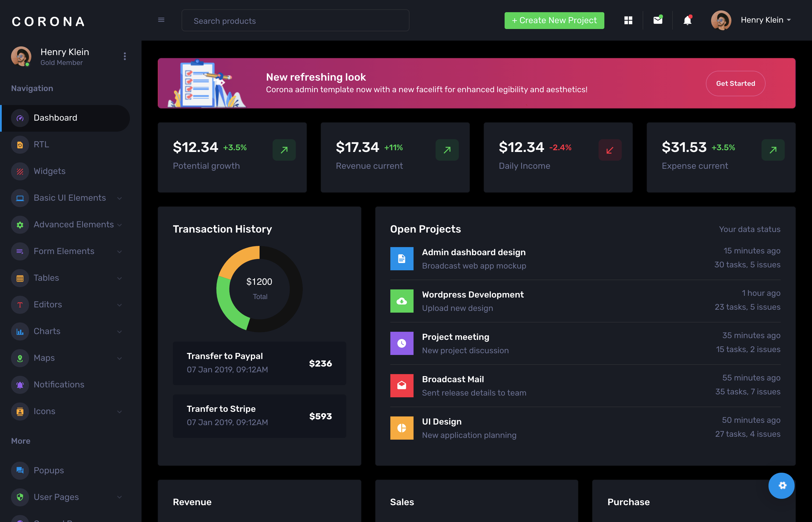Toggle the sidebar with the hamburger icon
This screenshot has width=812, height=522.
click(x=161, y=20)
